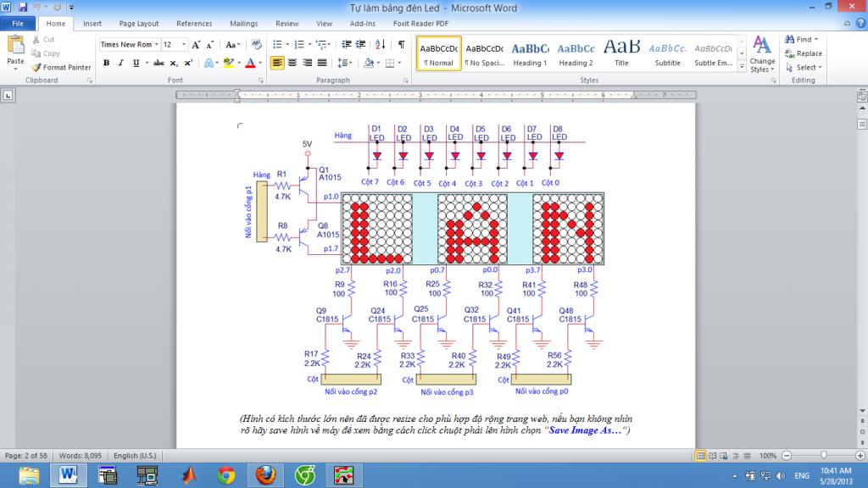Click the Words: 8,095 status indicator
Screen dimensions: 868x488
(x=81, y=456)
